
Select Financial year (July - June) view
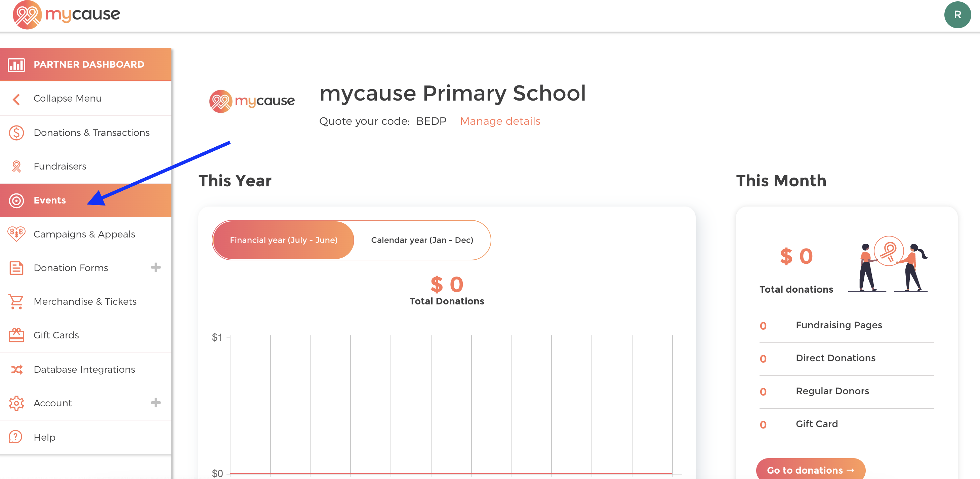click(283, 240)
